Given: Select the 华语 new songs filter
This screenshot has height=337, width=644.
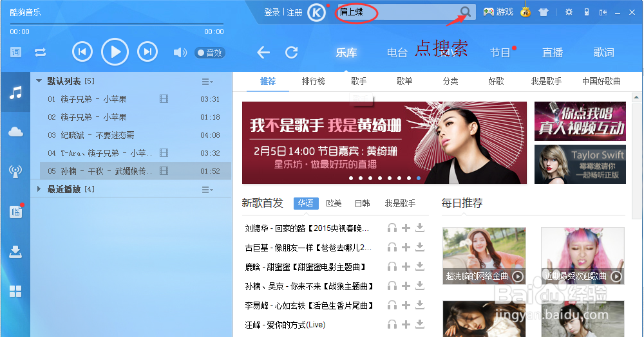Looking at the screenshot, I should click(305, 203).
